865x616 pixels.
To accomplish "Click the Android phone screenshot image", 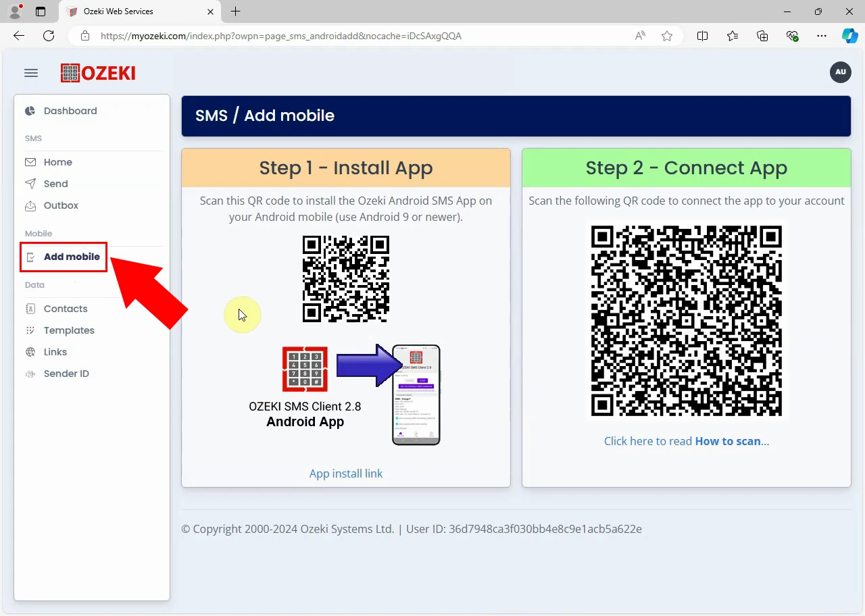I will coord(416,394).
